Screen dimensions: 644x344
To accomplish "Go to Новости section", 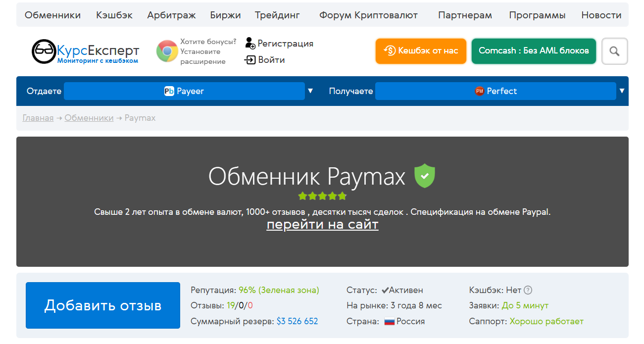I will click(x=601, y=15).
